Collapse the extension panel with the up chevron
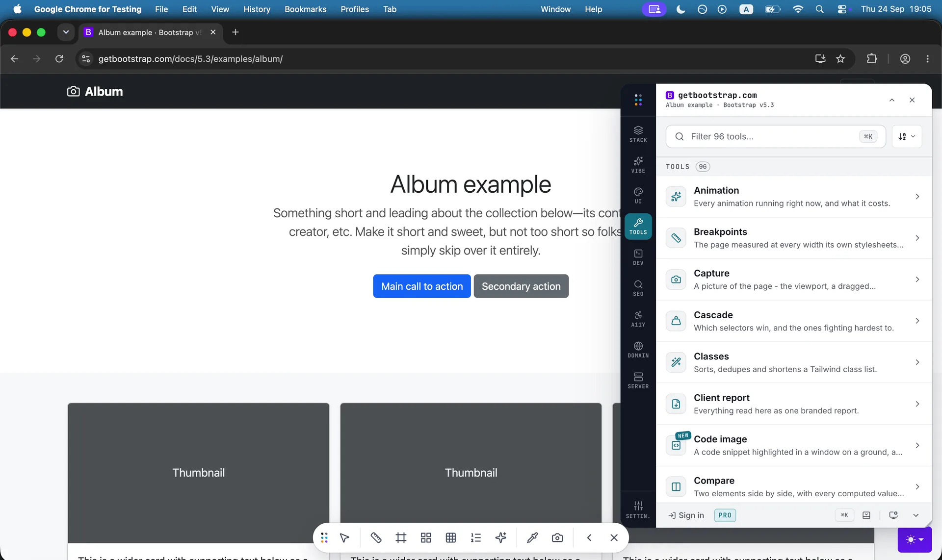Screen dimensions: 942x560 pos(892,100)
